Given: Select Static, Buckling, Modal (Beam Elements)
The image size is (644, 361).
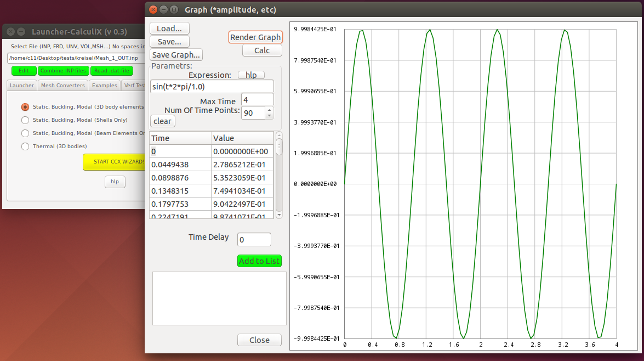Looking at the screenshot, I should tap(24, 133).
